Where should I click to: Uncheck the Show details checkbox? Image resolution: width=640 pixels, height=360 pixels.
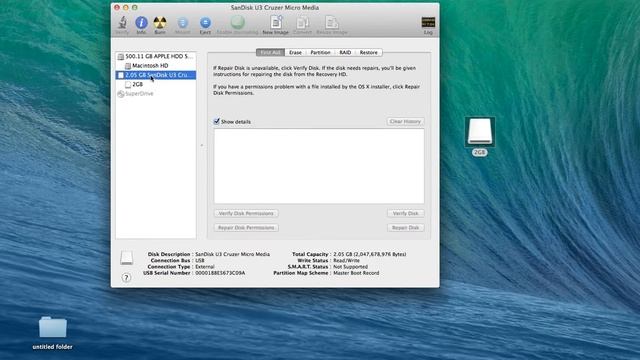pyautogui.click(x=217, y=121)
